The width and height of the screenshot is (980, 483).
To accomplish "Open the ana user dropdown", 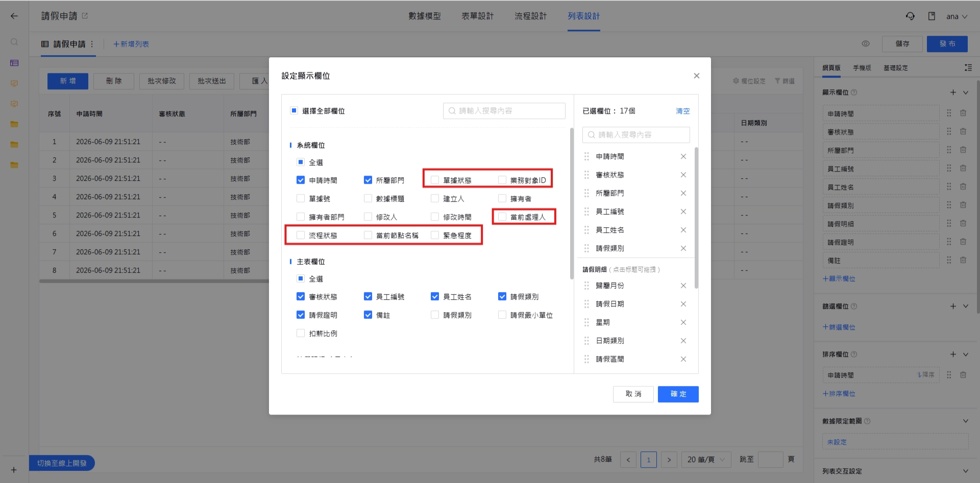I will pyautogui.click(x=957, y=16).
